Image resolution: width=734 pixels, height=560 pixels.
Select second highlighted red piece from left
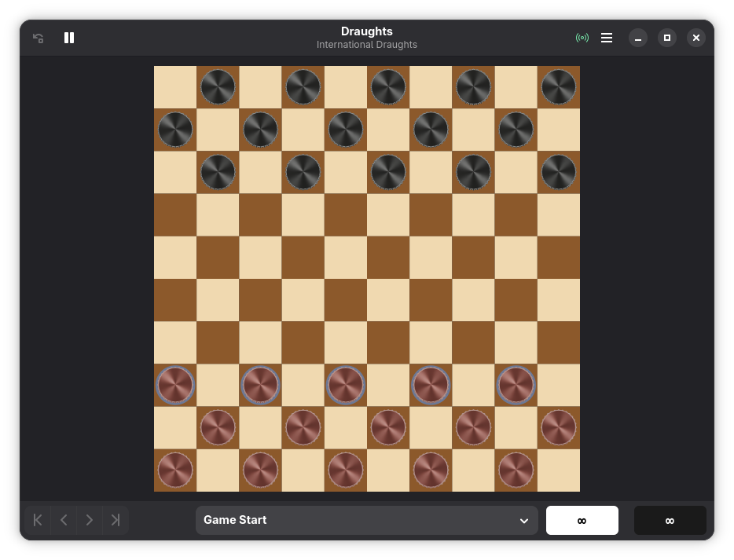(x=260, y=385)
